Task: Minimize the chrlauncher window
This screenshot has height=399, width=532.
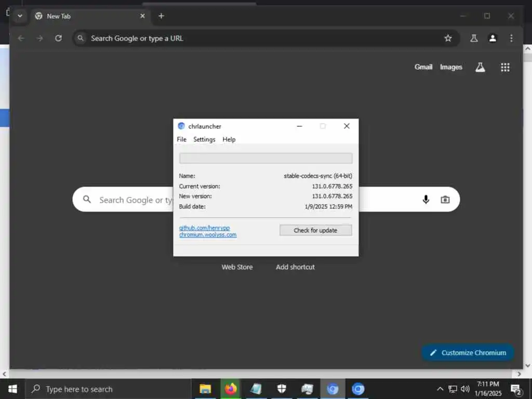Action: [299, 126]
